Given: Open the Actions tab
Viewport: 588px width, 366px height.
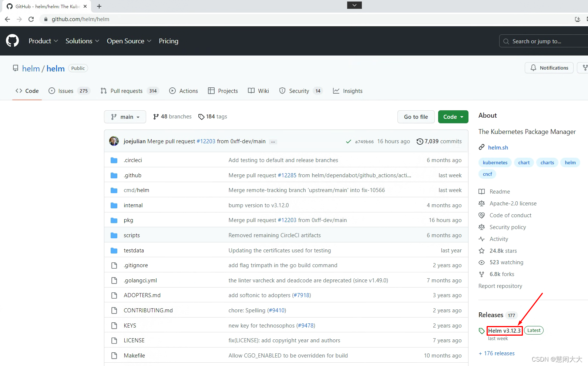Looking at the screenshot, I should point(184,91).
